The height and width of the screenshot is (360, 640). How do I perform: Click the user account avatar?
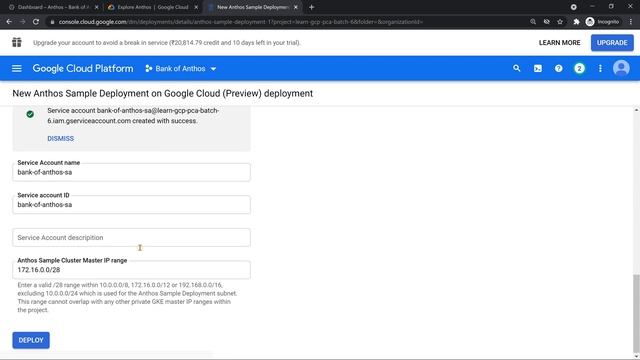tap(621, 68)
